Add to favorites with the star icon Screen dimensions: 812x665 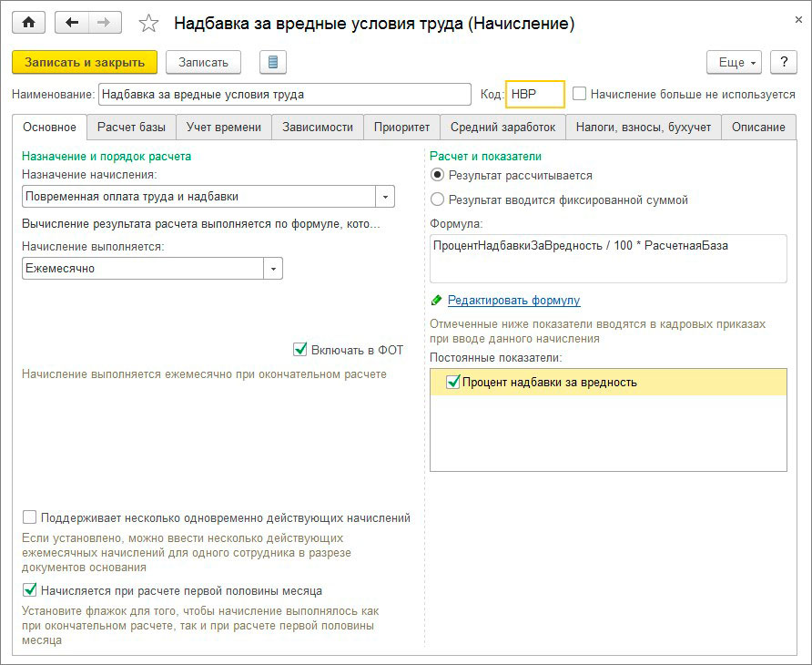[148, 22]
